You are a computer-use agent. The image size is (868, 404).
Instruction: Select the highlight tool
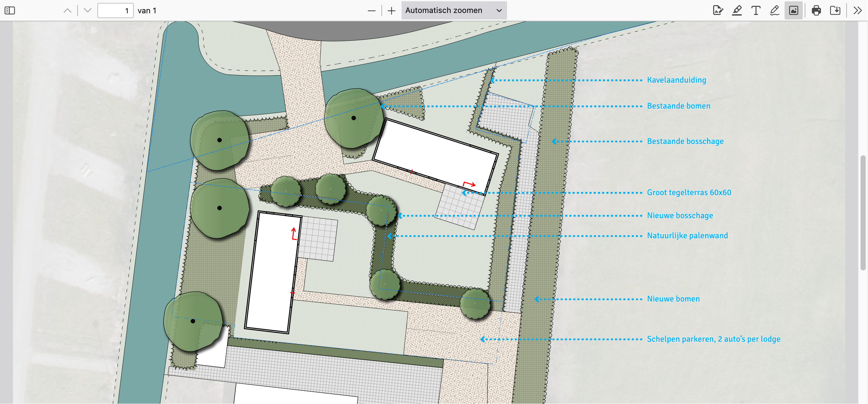click(737, 10)
